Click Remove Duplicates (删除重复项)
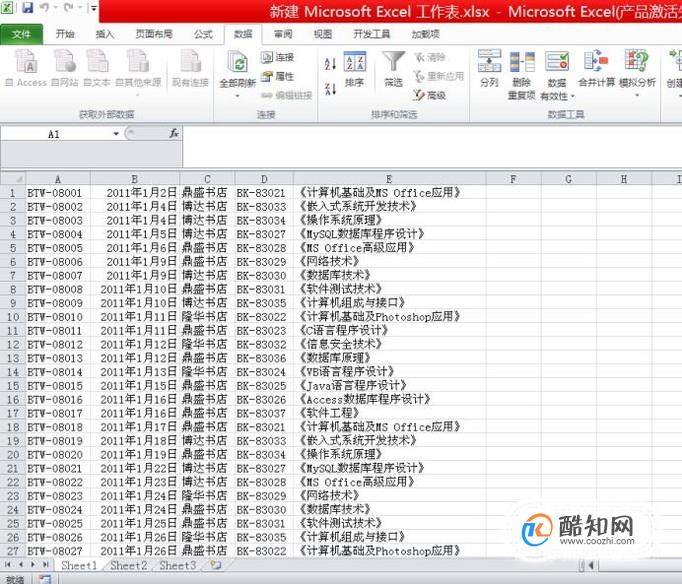The height and width of the screenshot is (584, 682). (x=522, y=75)
